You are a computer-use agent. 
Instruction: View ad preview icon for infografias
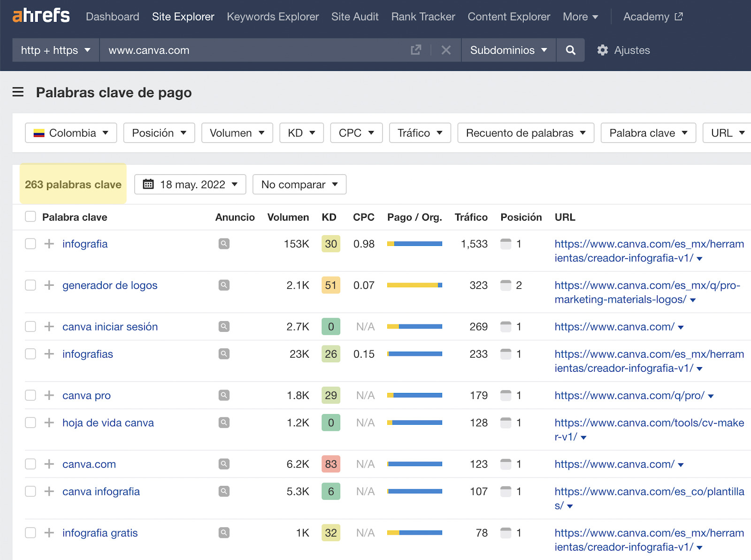click(224, 354)
